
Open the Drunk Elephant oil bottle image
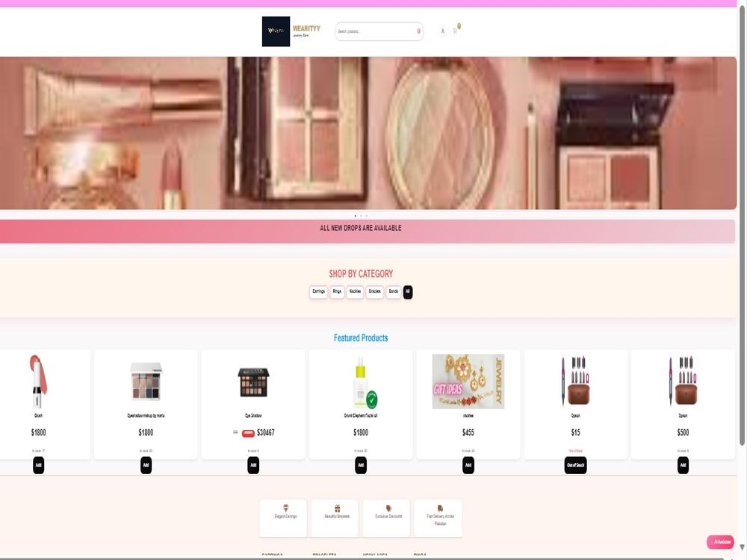(365, 382)
